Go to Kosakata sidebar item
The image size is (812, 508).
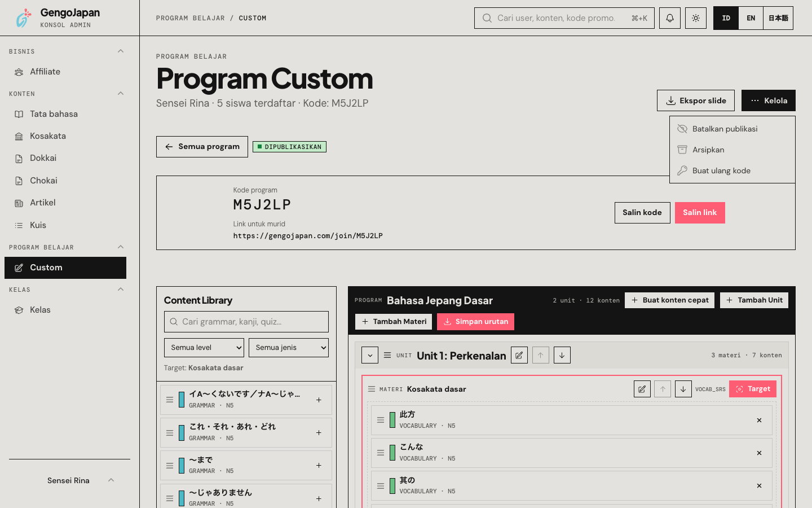tap(65, 136)
